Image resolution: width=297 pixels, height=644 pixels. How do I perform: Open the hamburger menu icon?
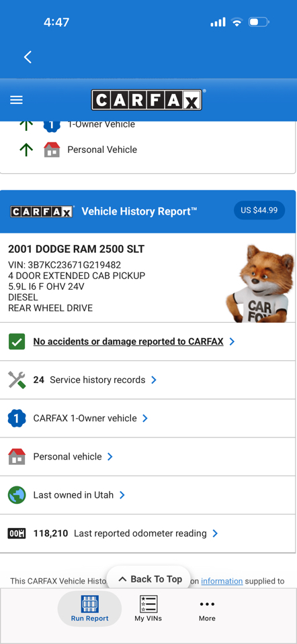click(x=16, y=100)
